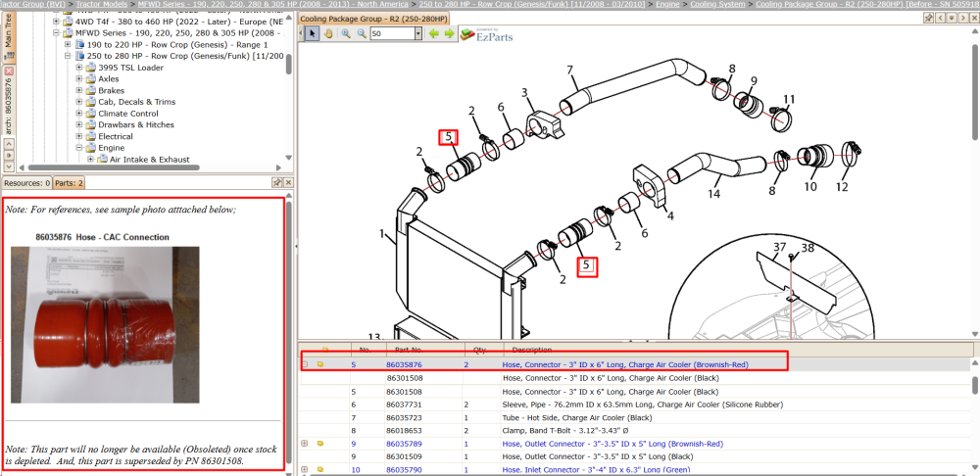
Task: Expand the Electrical folder
Action: click(79, 136)
